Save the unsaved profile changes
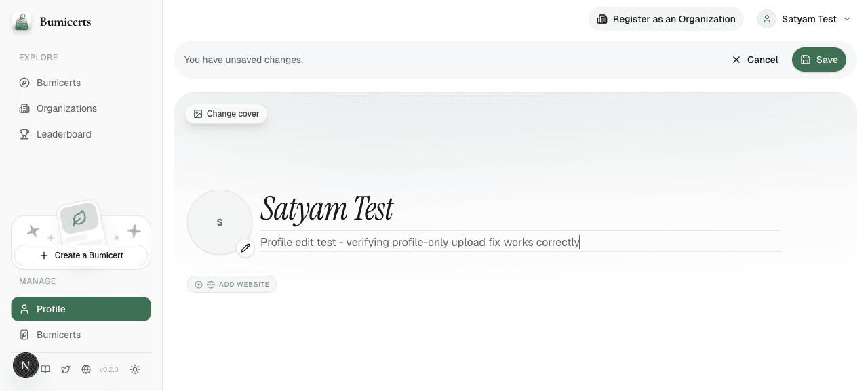 (819, 60)
